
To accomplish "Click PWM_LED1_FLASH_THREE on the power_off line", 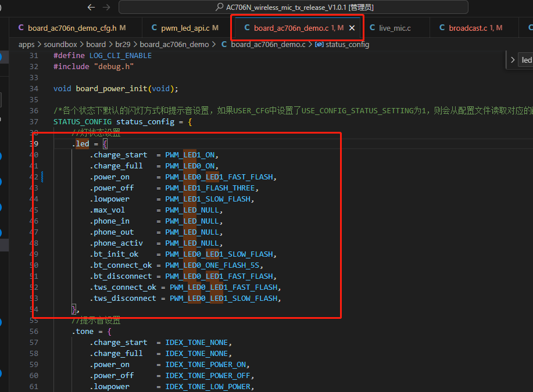I will (x=210, y=188).
